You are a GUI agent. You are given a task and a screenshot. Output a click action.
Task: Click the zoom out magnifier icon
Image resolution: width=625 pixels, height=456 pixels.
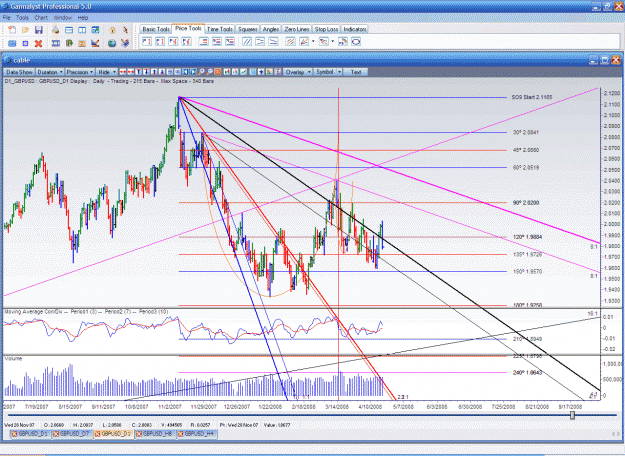pyautogui.click(x=209, y=72)
